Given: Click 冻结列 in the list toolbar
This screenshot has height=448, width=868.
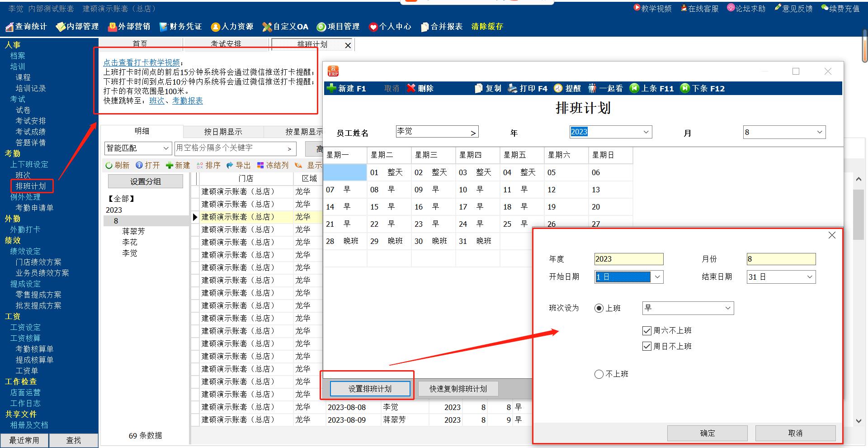Looking at the screenshot, I should (x=273, y=165).
